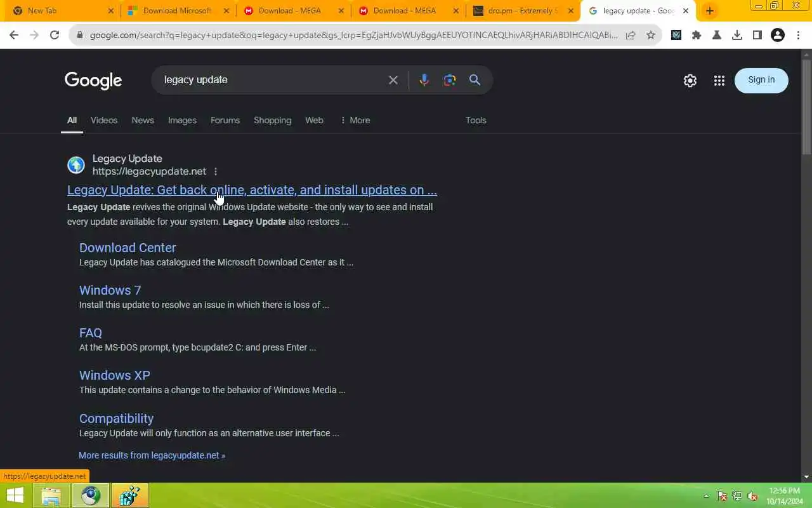The width and height of the screenshot is (812, 508).
Task: Start voice search with the microphone
Action: (x=424, y=80)
